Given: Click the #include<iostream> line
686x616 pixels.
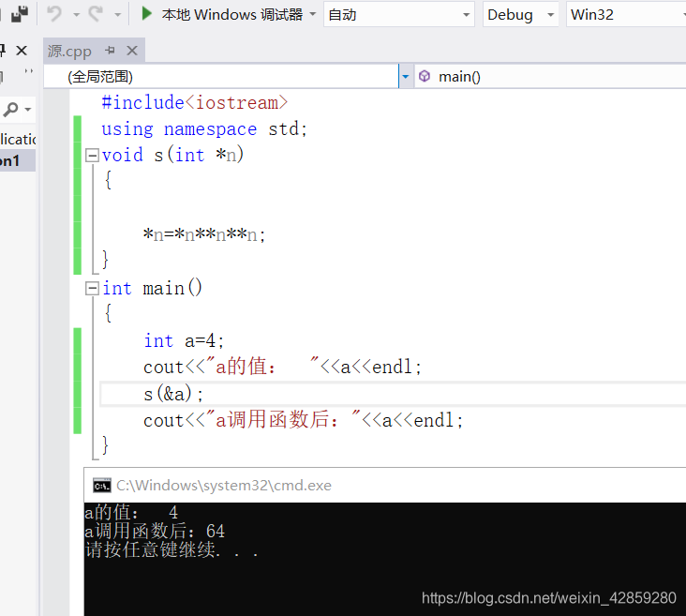Looking at the screenshot, I should coord(195,102).
